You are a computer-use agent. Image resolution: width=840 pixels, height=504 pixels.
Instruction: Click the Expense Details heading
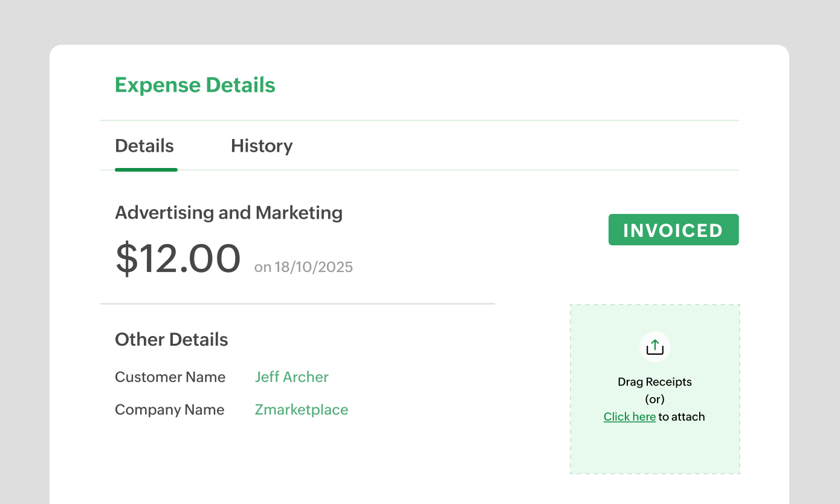coord(195,85)
